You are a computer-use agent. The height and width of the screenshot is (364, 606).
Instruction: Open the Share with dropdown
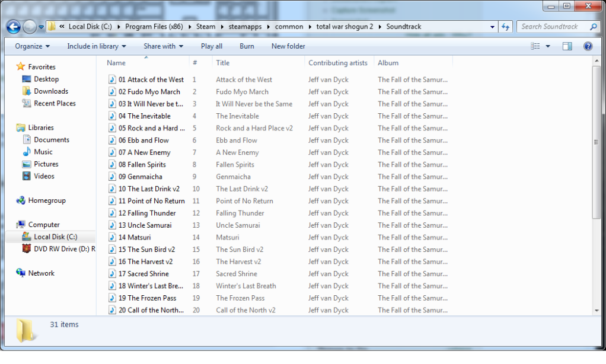point(163,46)
